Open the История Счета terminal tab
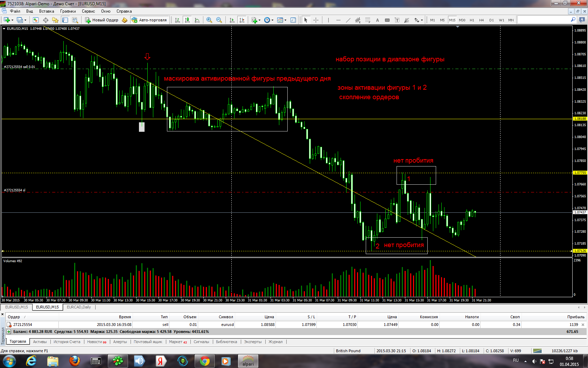588x368 pixels. [67, 342]
